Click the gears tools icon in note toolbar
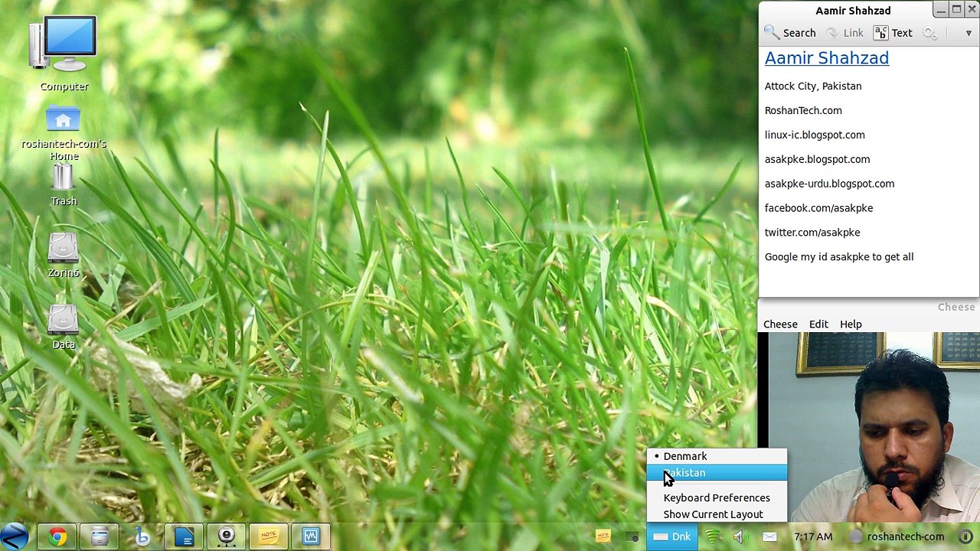Image resolution: width=980 pixels, height=551 pixels. (x=929, y=33)
